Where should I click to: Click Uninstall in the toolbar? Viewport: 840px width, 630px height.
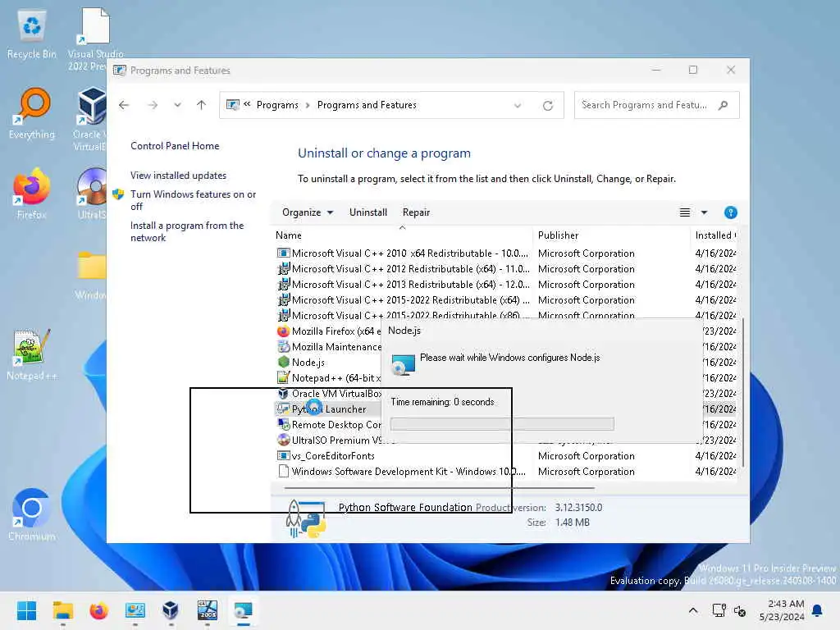[x=368, y=212]
